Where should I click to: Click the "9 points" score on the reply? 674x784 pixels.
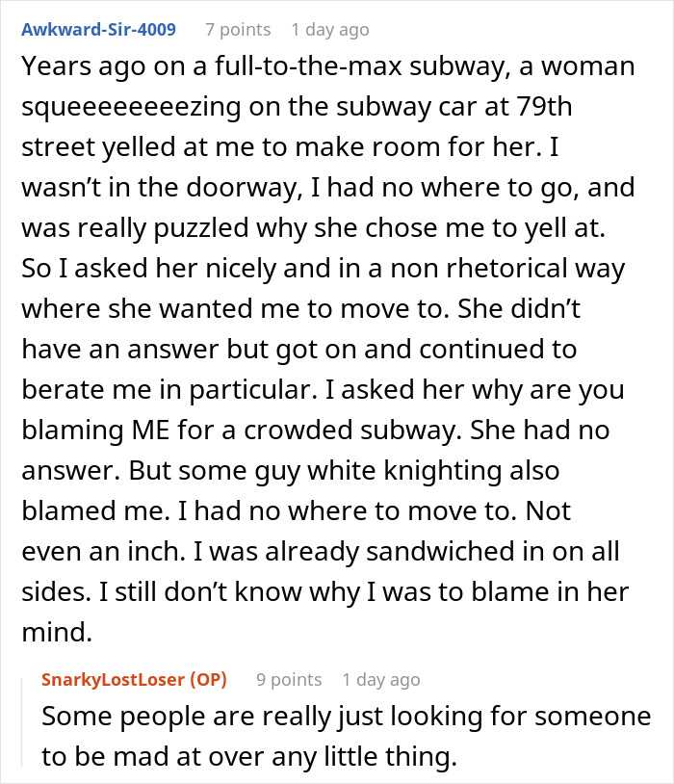(289, 679)
